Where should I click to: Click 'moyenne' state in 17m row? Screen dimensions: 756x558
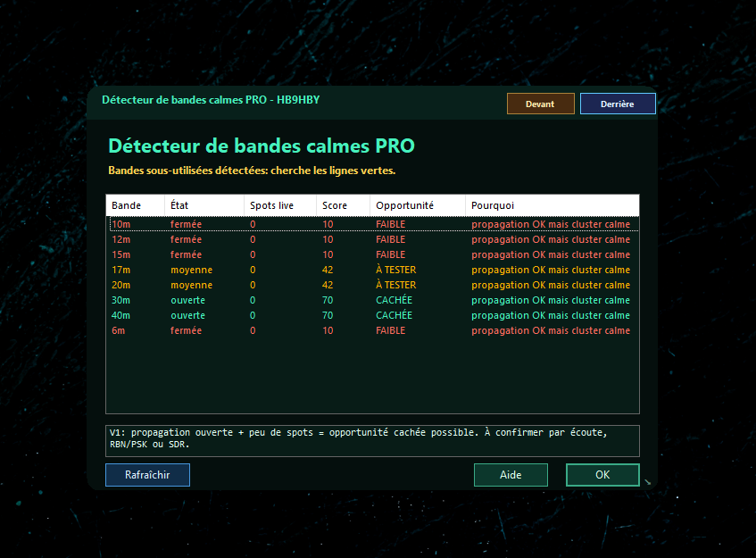coord(191,271)
